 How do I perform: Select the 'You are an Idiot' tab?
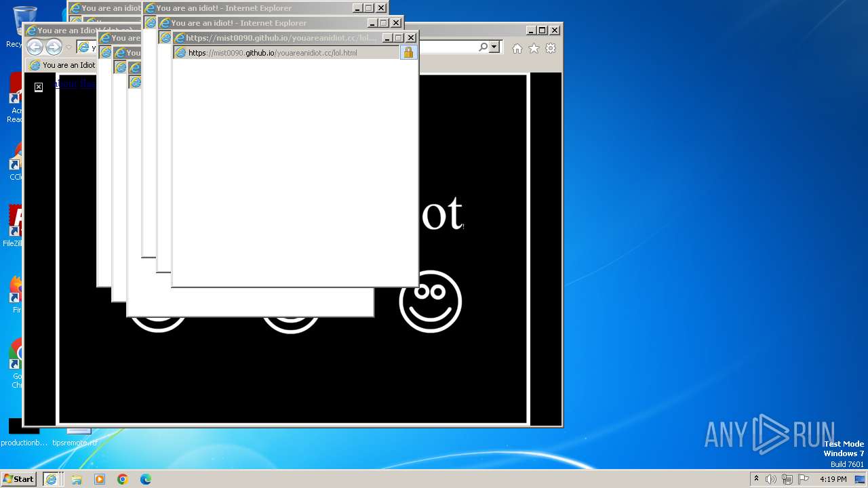coord(62,65)
